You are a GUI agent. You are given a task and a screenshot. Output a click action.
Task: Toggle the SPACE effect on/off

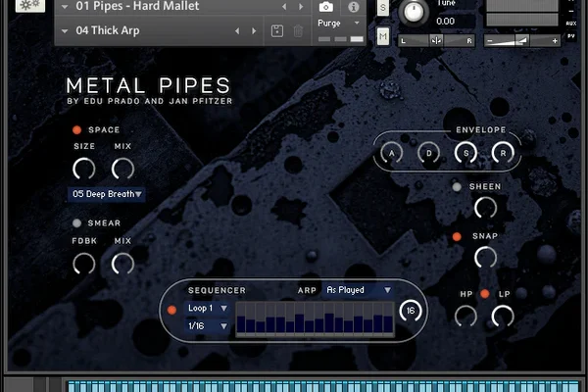(76, 129)
